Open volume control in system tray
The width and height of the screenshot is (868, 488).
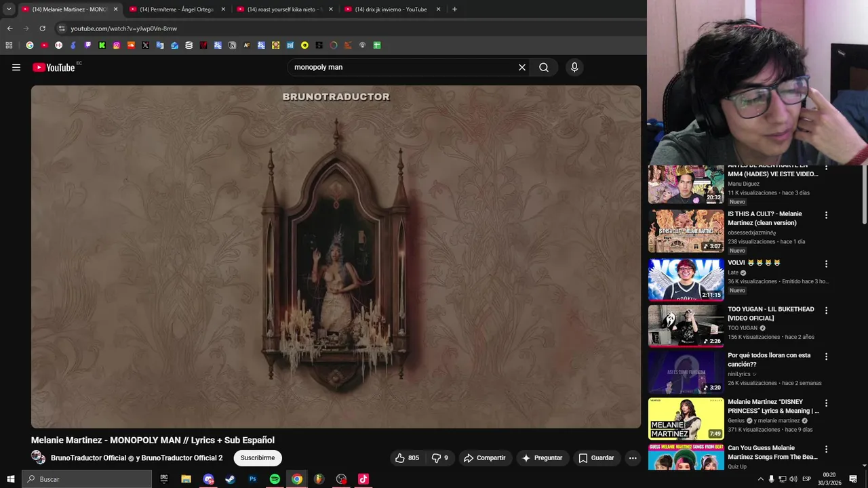click(x=793, y=479)
